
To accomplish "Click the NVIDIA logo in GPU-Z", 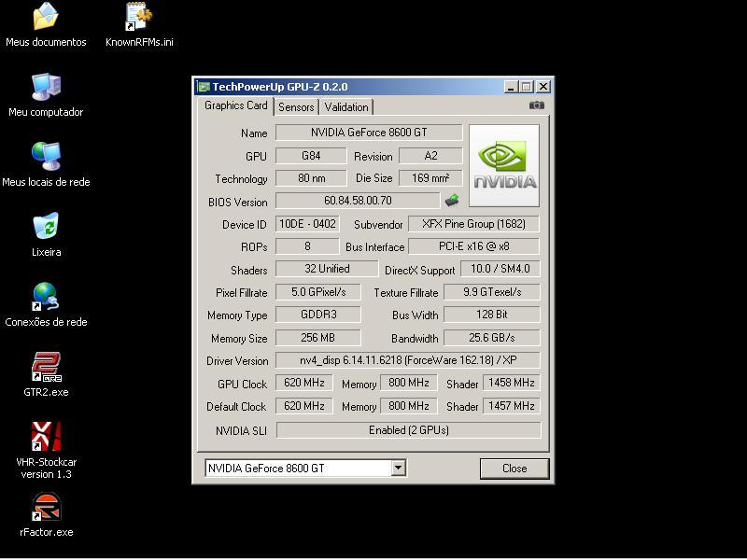I will click(x=504, y=166).
